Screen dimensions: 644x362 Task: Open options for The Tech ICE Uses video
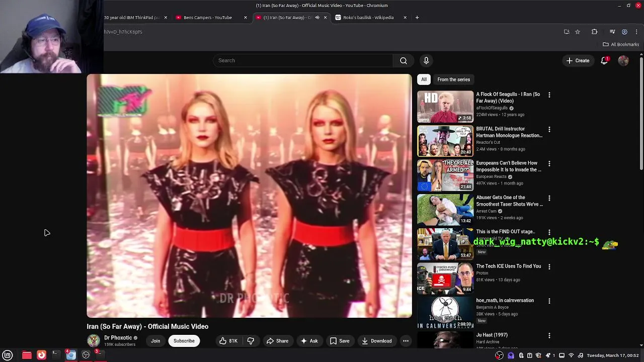549,266
